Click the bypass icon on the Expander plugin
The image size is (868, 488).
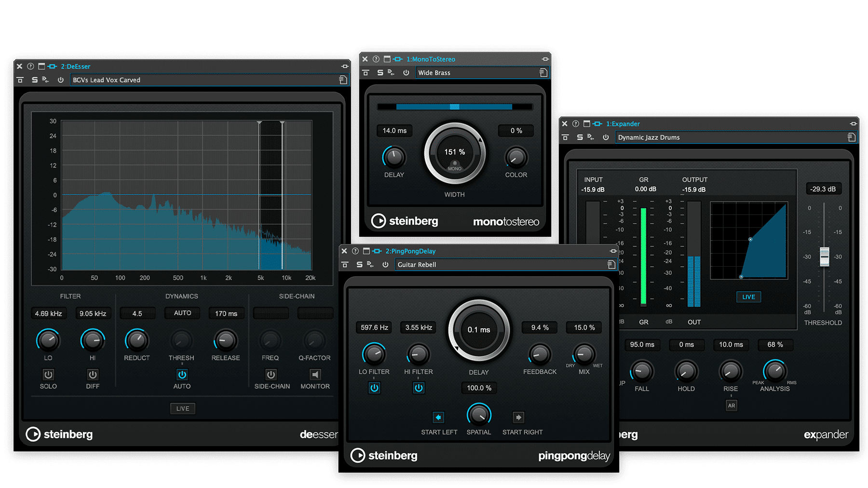pyautogui.click(x=606, y=137)
